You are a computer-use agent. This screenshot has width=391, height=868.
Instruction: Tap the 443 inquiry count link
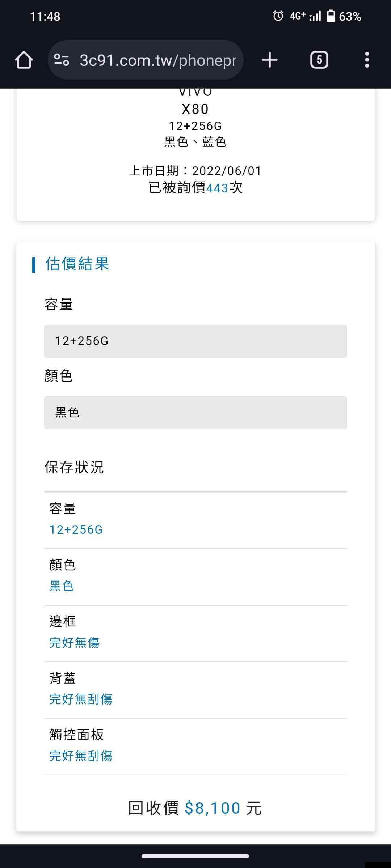(x=217, y=188)
